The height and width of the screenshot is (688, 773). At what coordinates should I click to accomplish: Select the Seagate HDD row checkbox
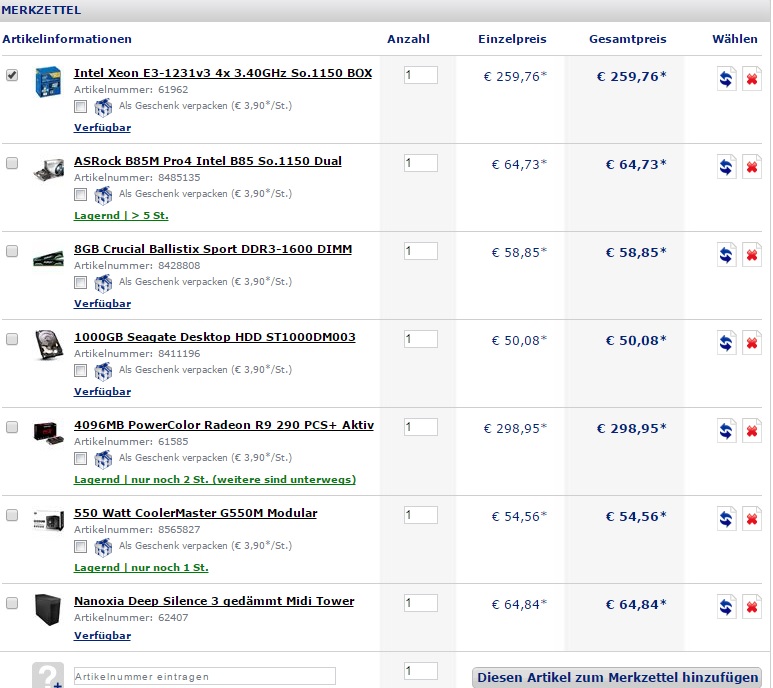(12, 339)
